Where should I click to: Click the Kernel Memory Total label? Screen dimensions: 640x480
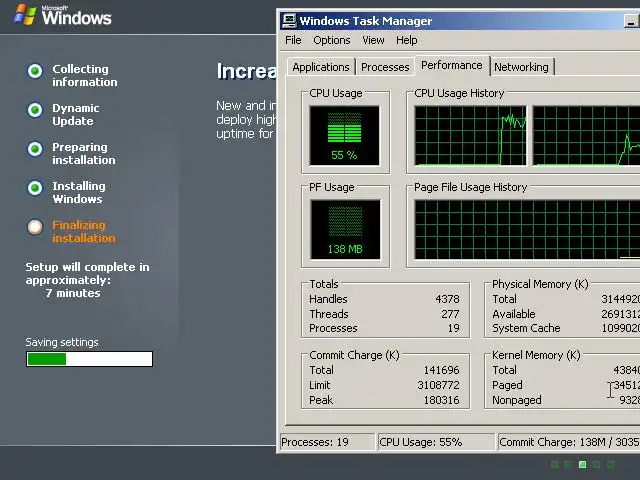tap(504, 370)
